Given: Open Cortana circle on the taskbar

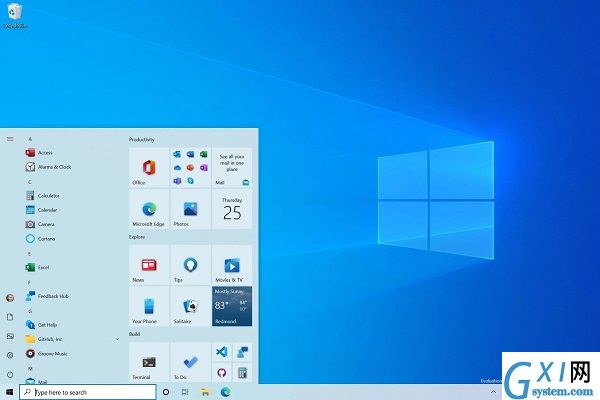Looking at the screenshot, I should [166, 392].
